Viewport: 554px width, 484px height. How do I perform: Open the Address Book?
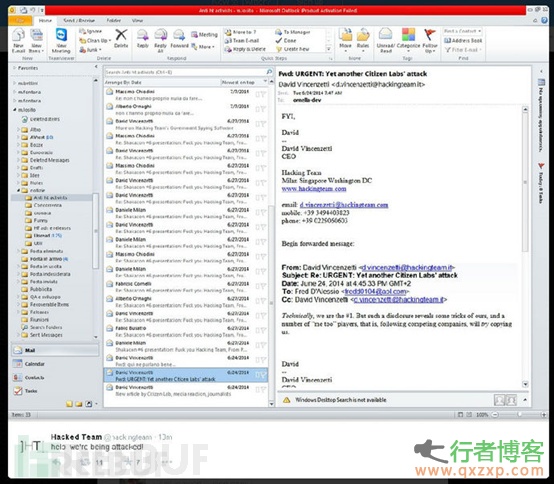(463, 40)
